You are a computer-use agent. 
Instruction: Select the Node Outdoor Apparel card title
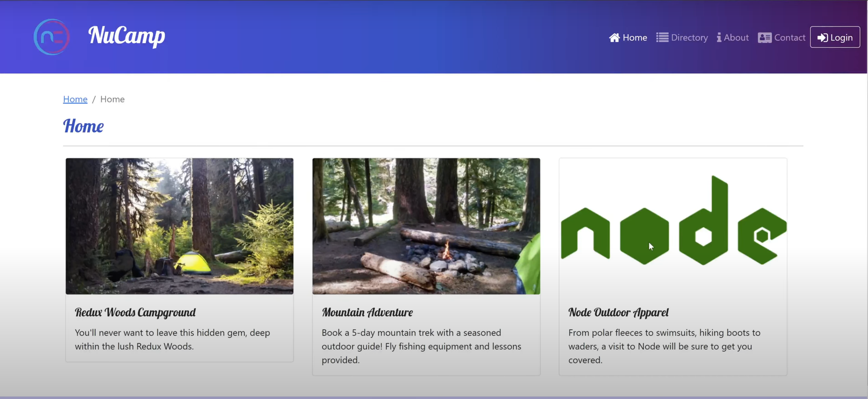click(x=619, y=312)
